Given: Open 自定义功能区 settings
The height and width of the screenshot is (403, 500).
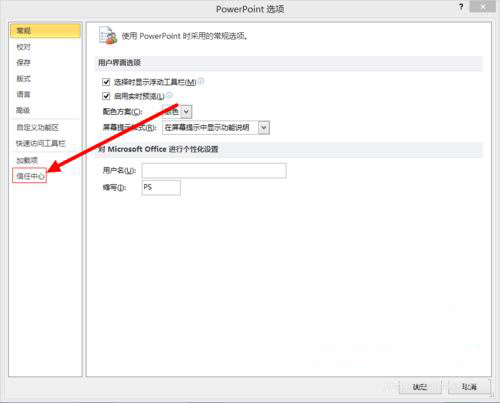Looking at the screenshot, I should point(37,127).
